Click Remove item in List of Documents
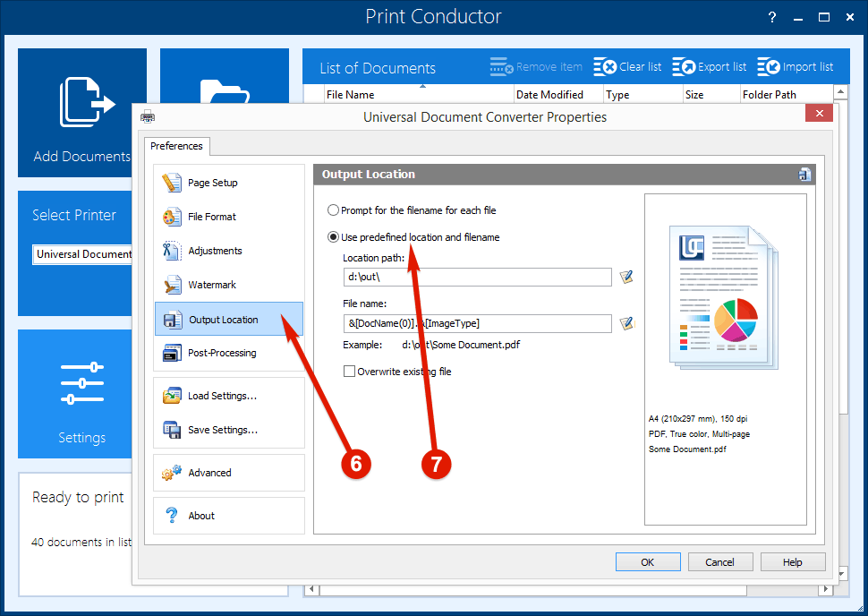The width and height of the screenshot is (868, 616). [x=536, y=67]
